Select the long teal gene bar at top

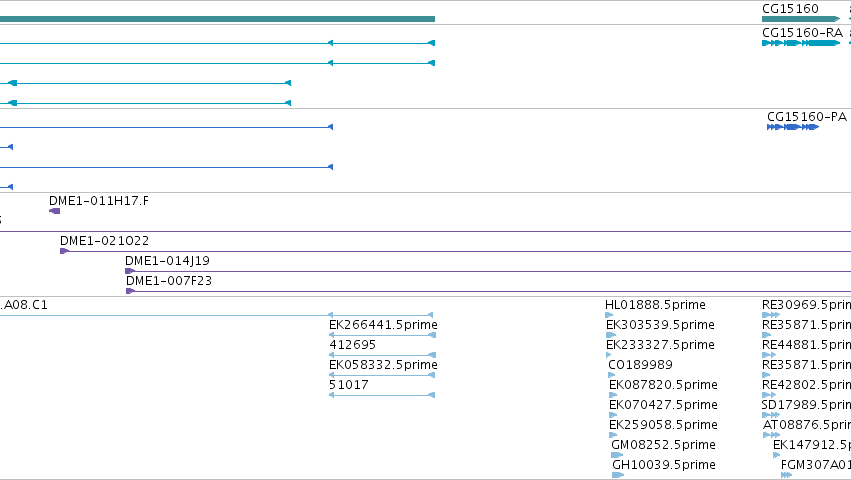click(x=217, y=19)
